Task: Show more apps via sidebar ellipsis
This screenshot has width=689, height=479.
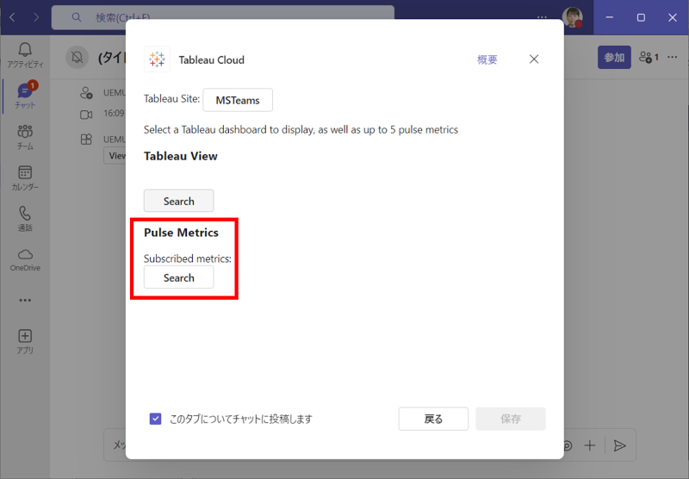Action: click(x=25, y=300)
